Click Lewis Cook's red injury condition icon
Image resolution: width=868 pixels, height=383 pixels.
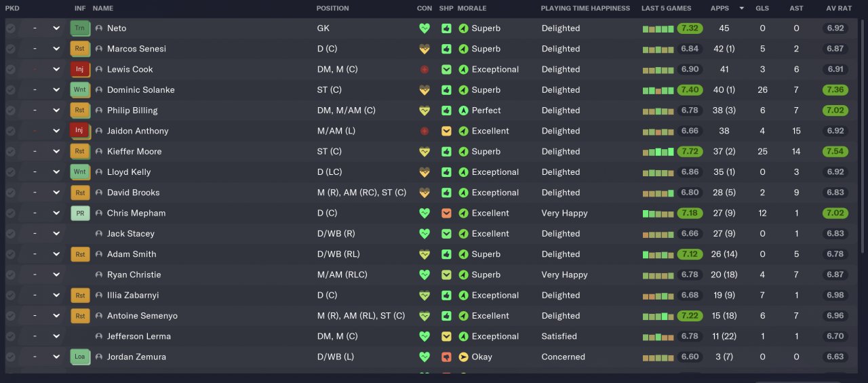(425, 70)
